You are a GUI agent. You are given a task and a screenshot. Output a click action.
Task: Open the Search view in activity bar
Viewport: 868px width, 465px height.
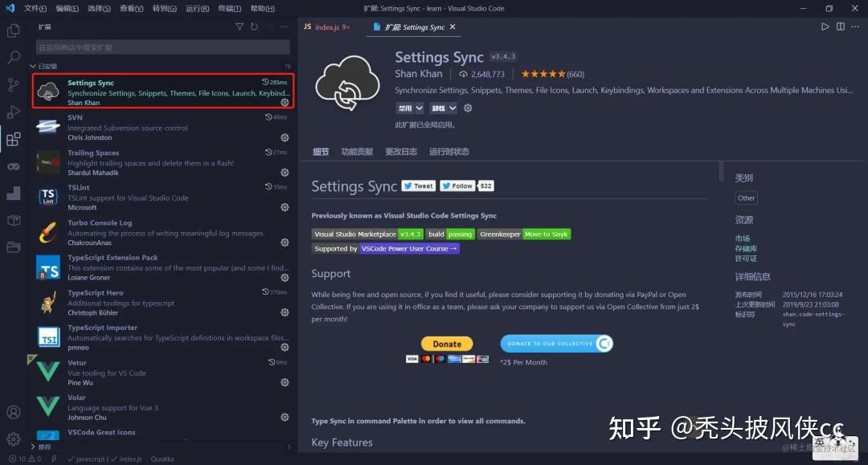point(14,58)
